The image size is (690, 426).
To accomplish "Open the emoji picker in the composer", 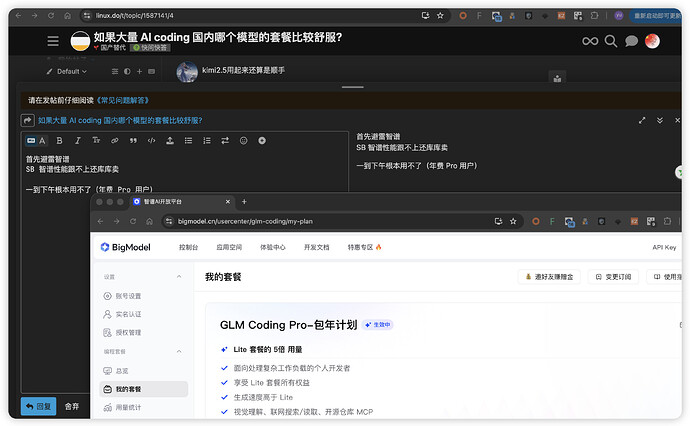I will point(243,141).
